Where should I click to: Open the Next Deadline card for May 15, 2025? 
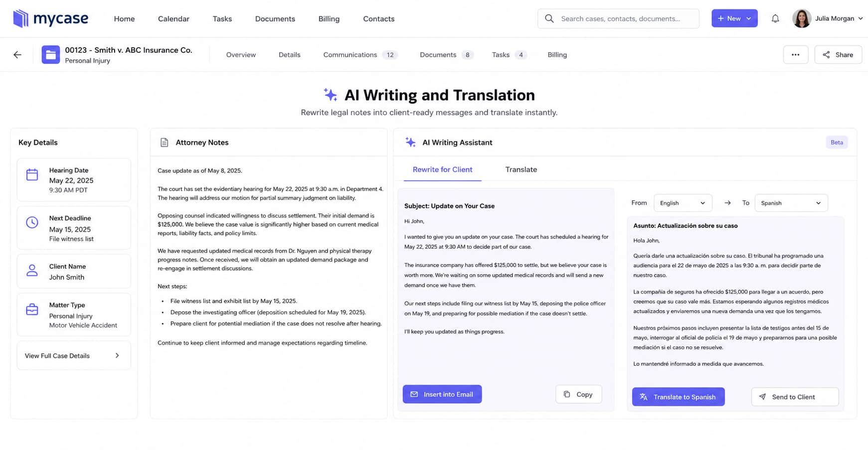point(74,228)
